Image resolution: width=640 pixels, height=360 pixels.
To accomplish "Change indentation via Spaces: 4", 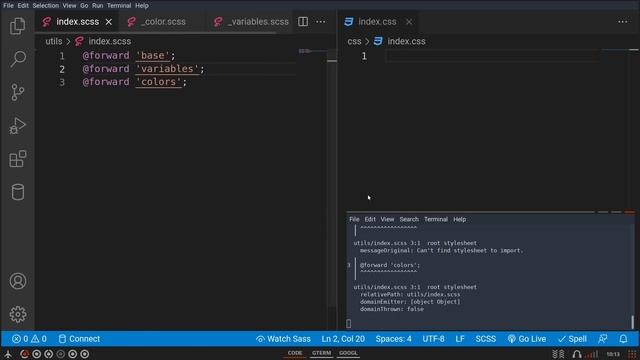I will point(393,339).
